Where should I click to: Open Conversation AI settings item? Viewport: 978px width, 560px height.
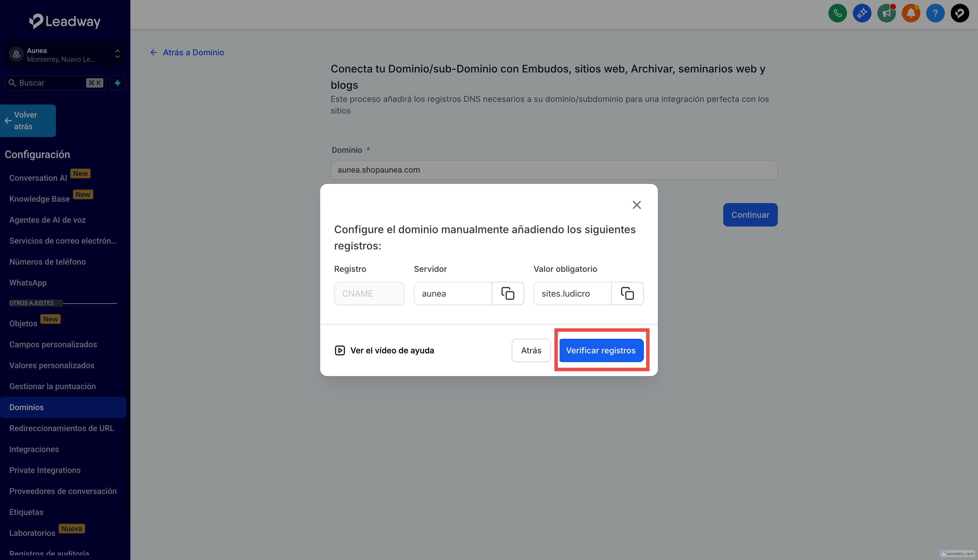coord(38,178)
